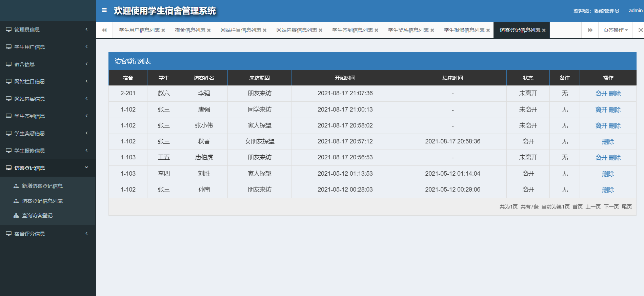Click 删除 for visitor 秋香

pyautogui.click(x=608, y=142)
